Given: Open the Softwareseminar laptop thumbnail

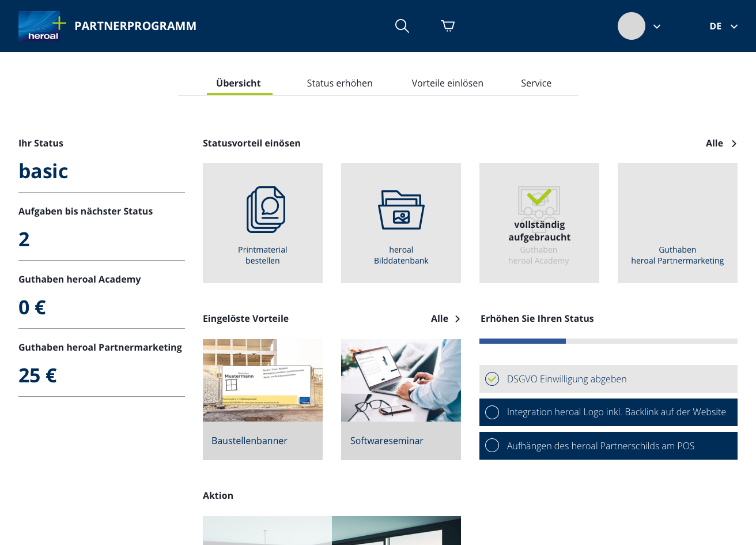Looking at the screenshot, I should click(x=401, y=380).
